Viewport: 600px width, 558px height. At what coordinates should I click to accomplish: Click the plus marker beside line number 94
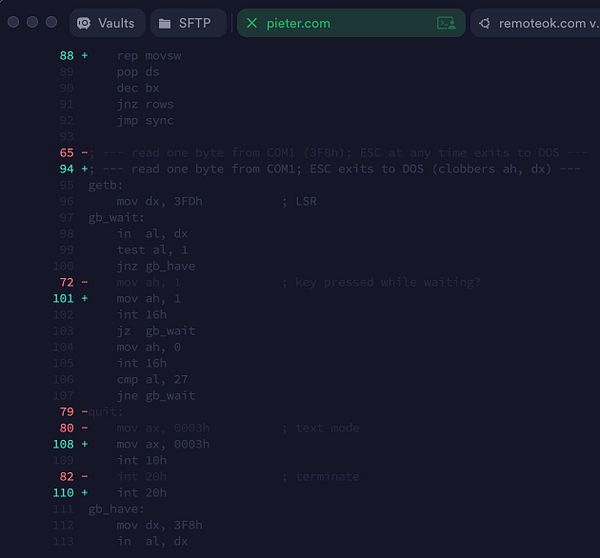pos(85,169)
